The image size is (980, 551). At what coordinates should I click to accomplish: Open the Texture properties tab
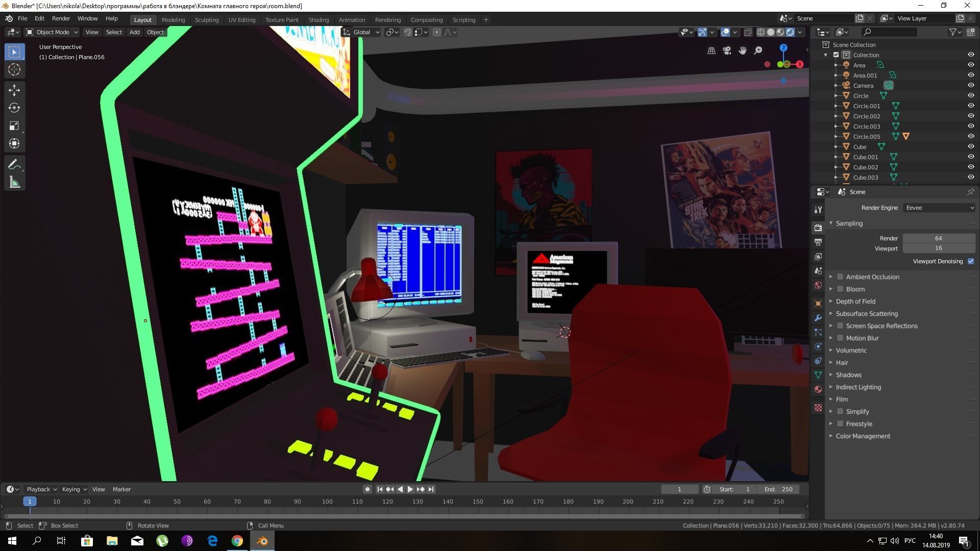click(818, 408)
